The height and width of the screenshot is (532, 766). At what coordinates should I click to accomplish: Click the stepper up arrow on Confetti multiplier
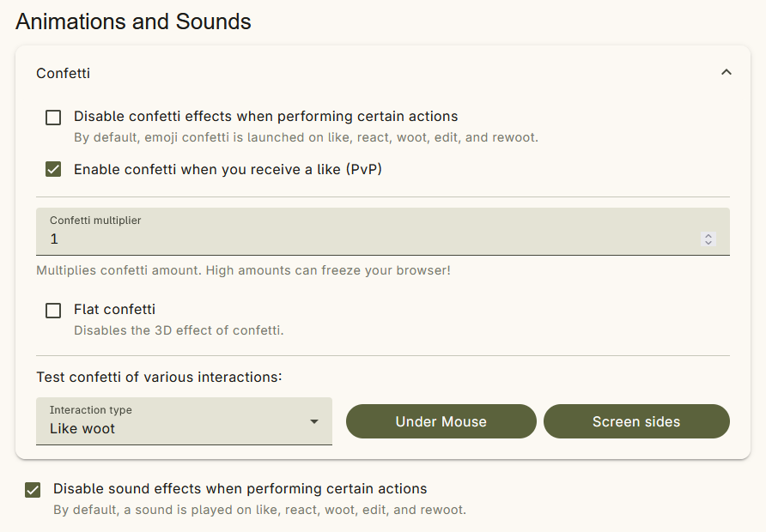coord(708,235)
